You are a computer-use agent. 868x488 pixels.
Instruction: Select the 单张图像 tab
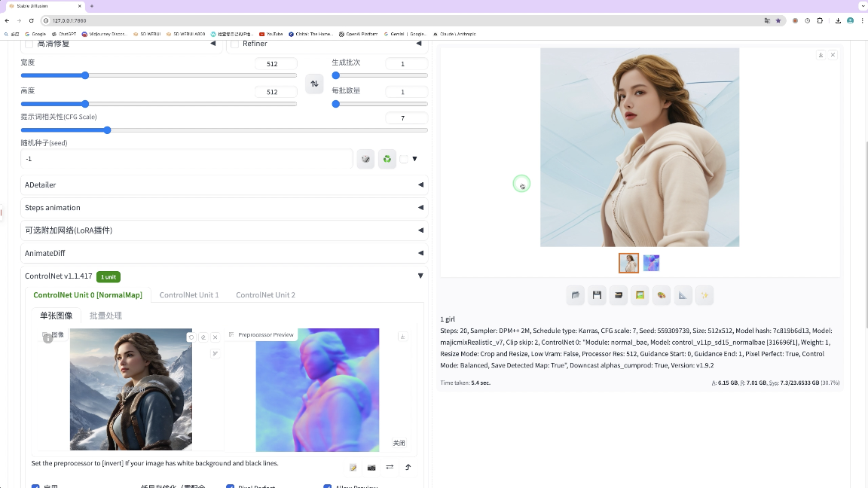[x=56, y=316]
